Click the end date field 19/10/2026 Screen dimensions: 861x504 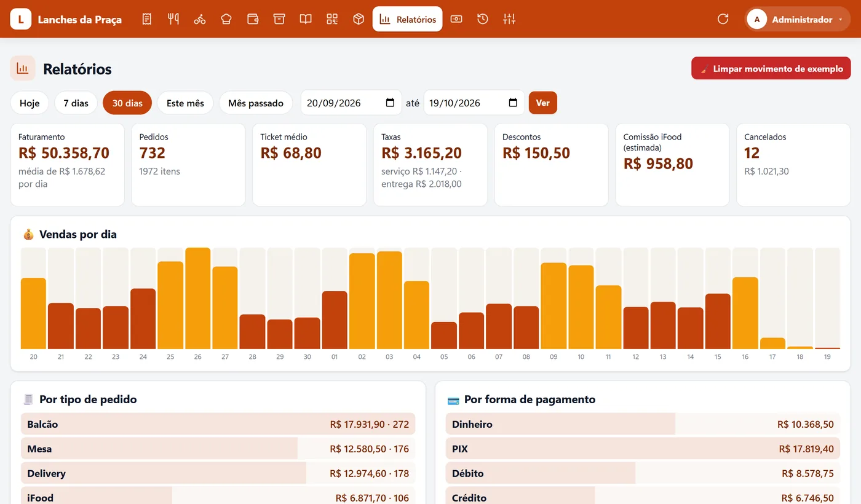474,103
